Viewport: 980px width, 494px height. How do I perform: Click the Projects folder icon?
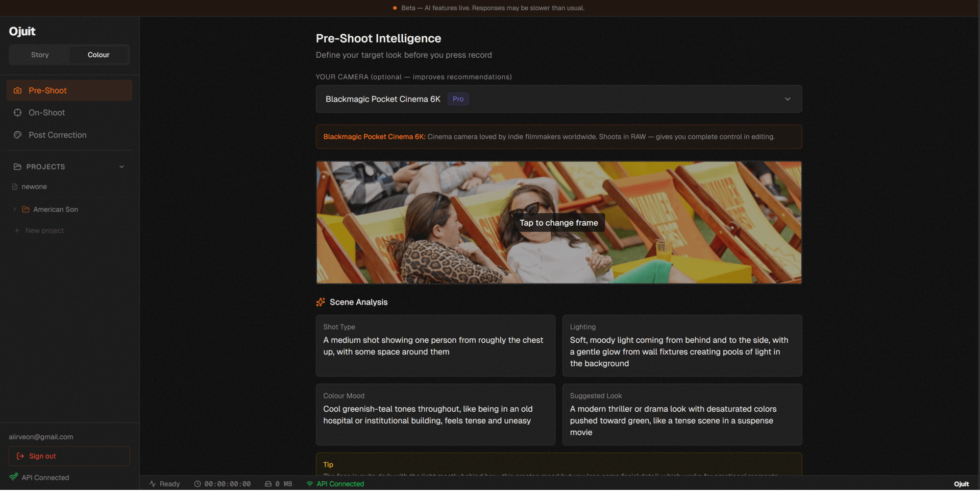click(17, 167)
